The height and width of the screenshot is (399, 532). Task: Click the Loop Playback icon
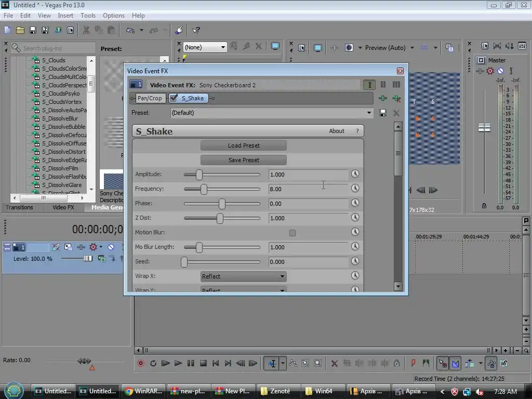coord(153,363)
